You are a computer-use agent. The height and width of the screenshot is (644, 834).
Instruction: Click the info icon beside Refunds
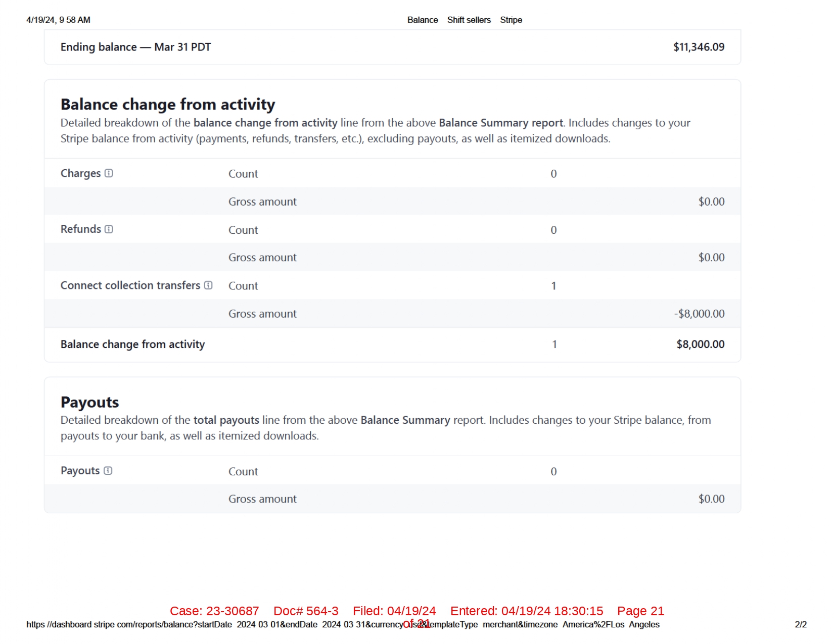pyautogui.click(x=109, y=229)
